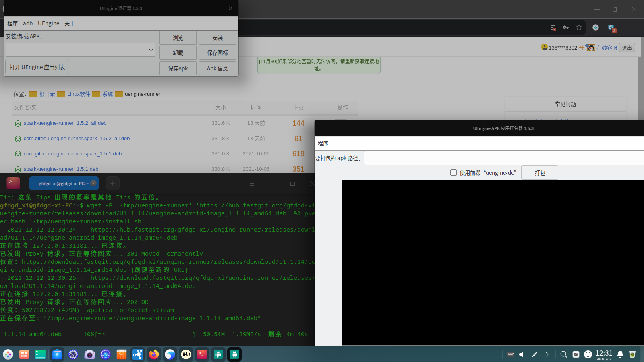Open Firefox from the dock
The width and height of the screenshot is (644, 362).
coord(154,354)
